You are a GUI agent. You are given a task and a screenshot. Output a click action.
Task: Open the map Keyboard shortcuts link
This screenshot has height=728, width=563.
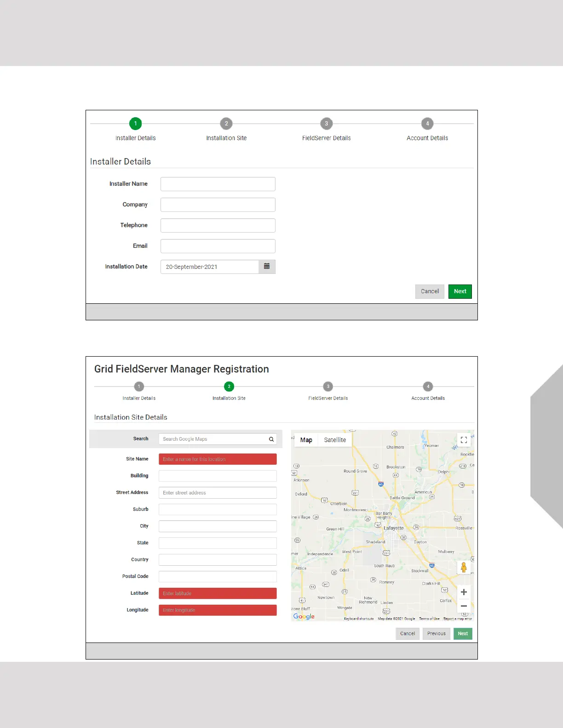point(359,619)
